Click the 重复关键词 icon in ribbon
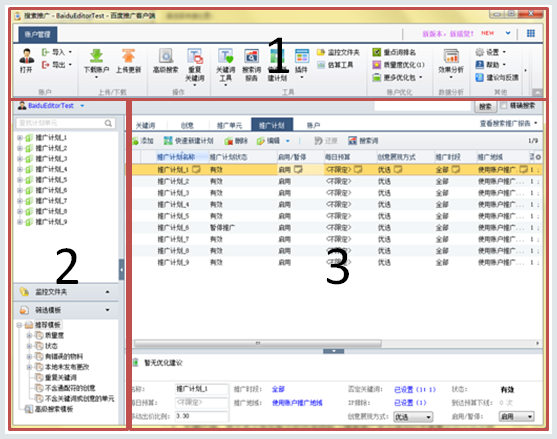 (195, 56)
